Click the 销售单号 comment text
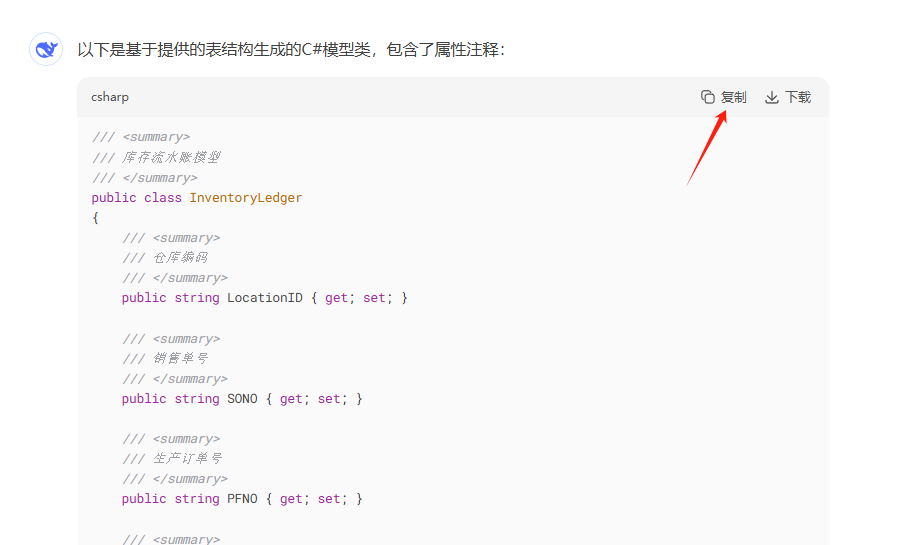This screenshot has width=922, height=545. (x=180, y=358)
